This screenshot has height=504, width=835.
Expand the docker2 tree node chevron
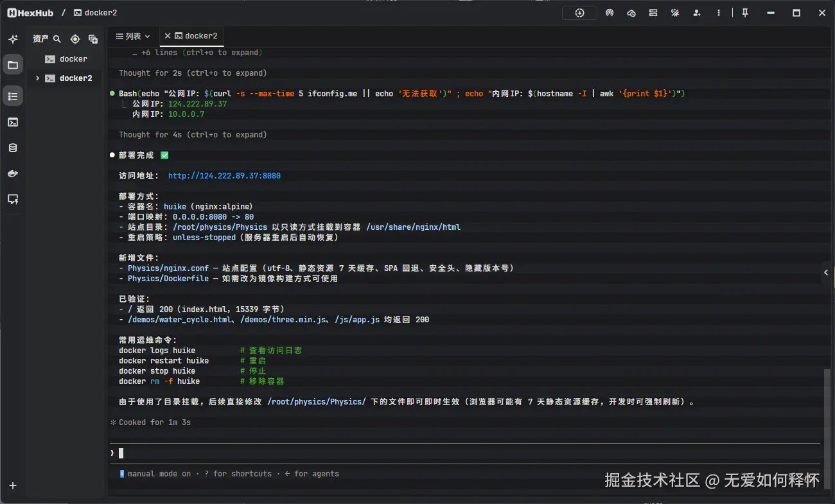pos(37,78)
